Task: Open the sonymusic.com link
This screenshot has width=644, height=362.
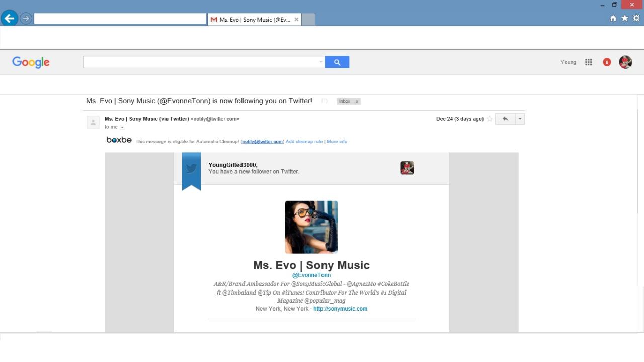Action: 340,309
